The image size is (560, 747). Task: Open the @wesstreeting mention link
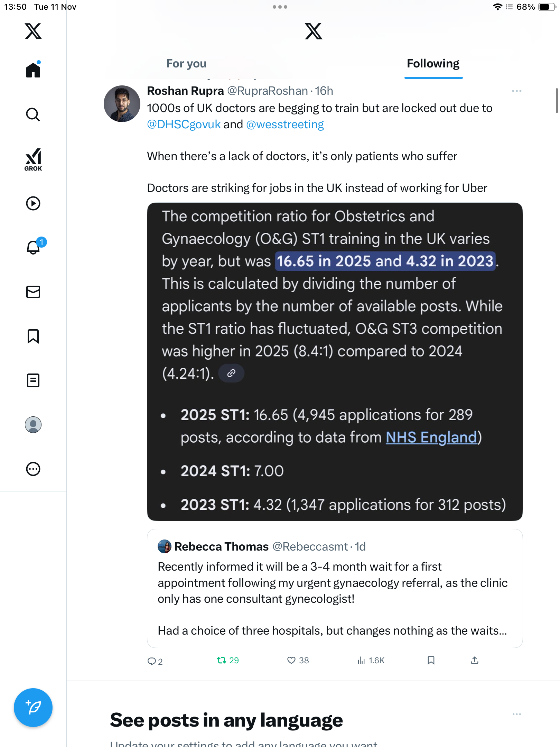(x=285, y=124)
